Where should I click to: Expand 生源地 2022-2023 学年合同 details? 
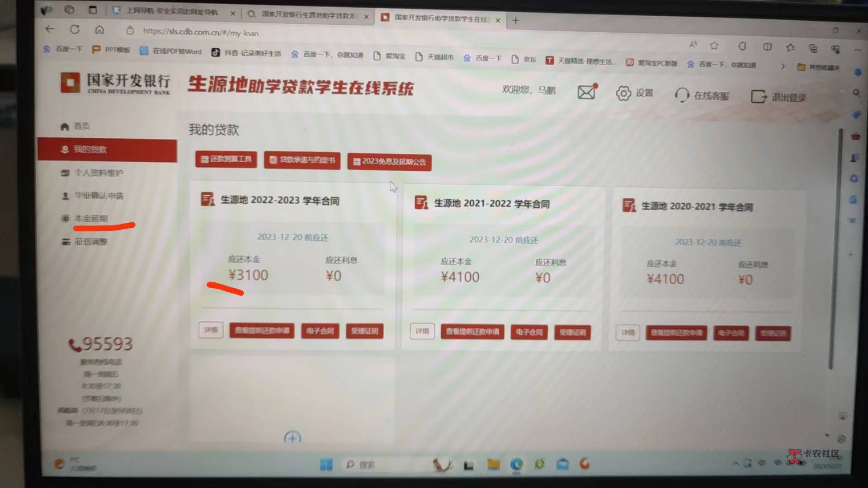[x=210, y=331]
